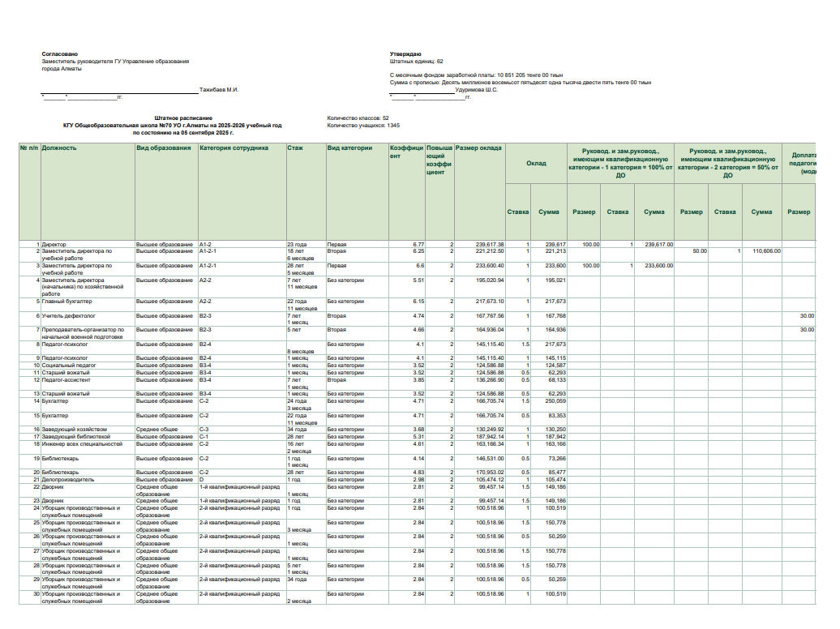
Task: Click the 'Согласовано' heading text
Action: tap(60, 53)
